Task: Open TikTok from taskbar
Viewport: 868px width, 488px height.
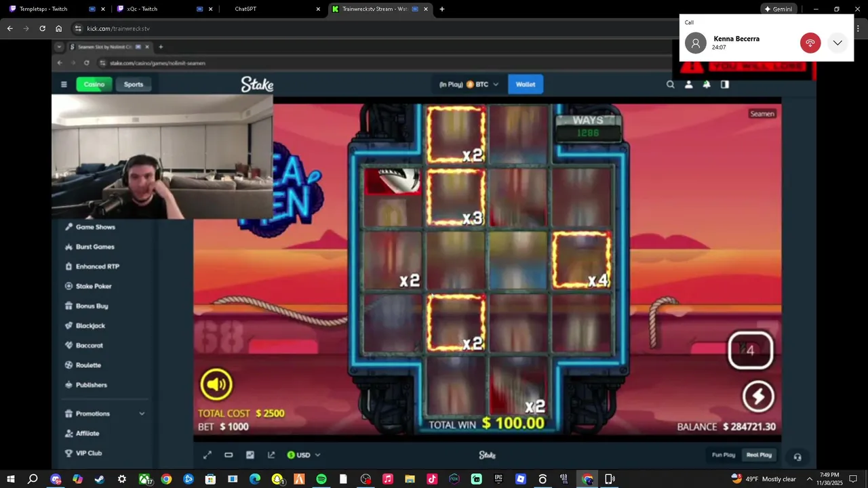Action: click(x=432, y=479)
